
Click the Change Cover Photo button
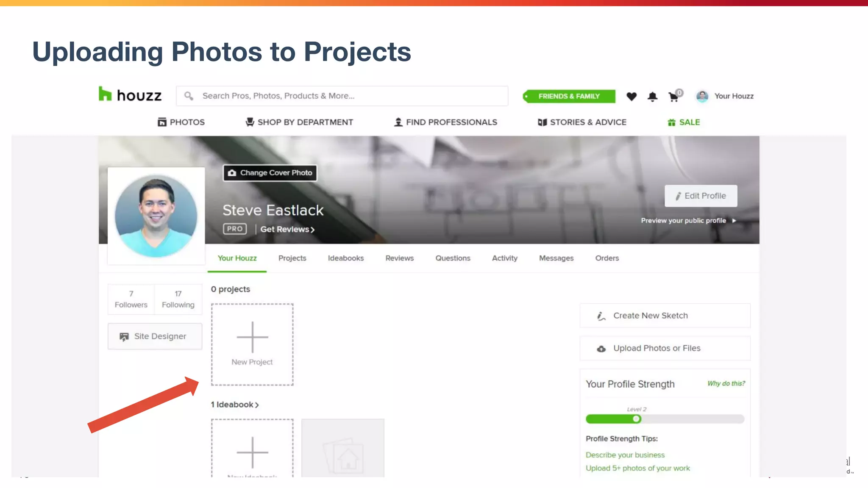(x=270, y=173)
